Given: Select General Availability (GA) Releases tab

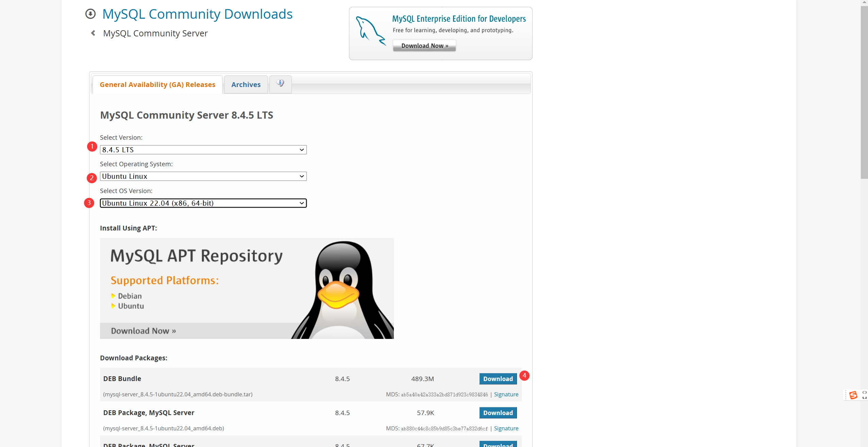Looking at the screenshot, I should (157, 85).
